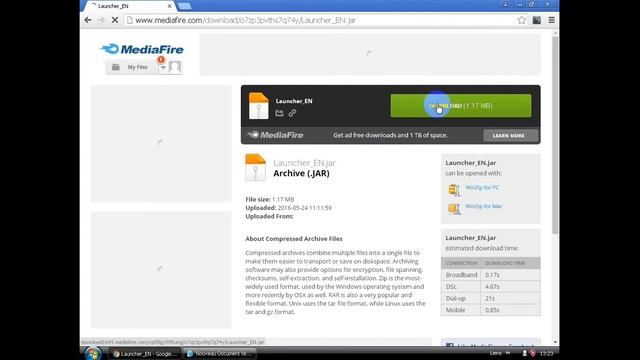Click the file icon in the dark download bar
The height and width of the screenshot is (360, 640).
(x=258, y=106)
